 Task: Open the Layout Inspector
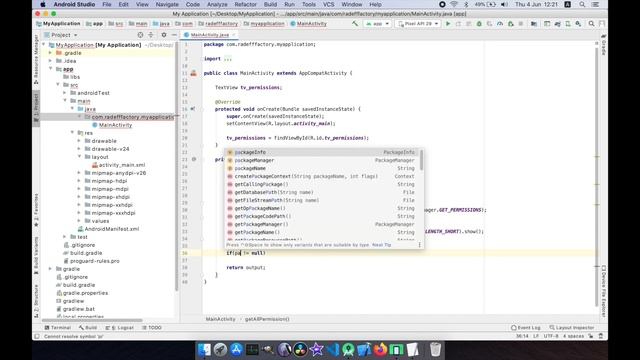point(571,328)
